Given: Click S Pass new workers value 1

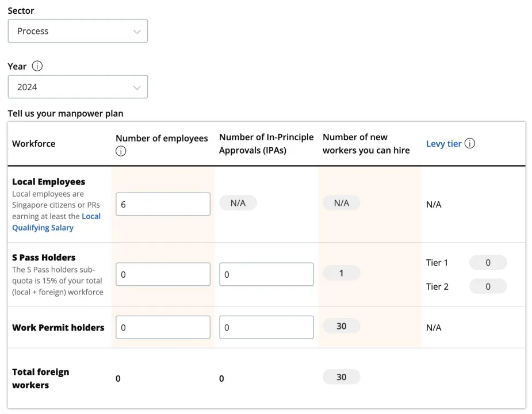Looking at the screenshot, I should coord(341,273).
